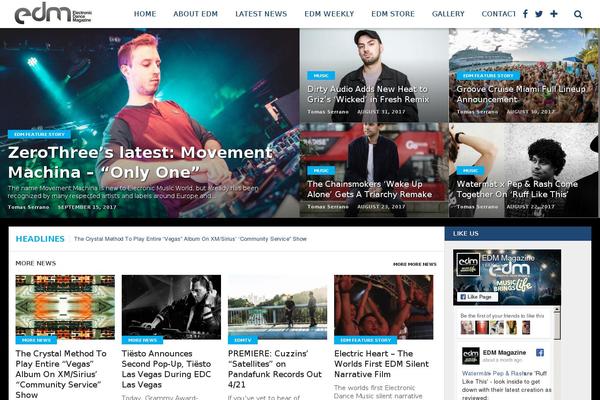The image size is (600, 400).
Task: Click the Facebook icon in EDM Magazine post
Action: tap(540, 353)
